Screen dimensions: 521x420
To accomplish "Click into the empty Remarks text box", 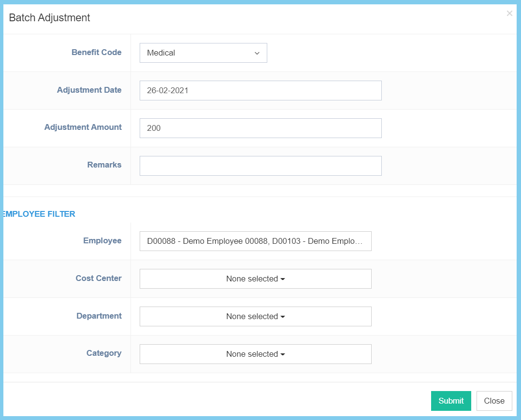I will (260, 166).
